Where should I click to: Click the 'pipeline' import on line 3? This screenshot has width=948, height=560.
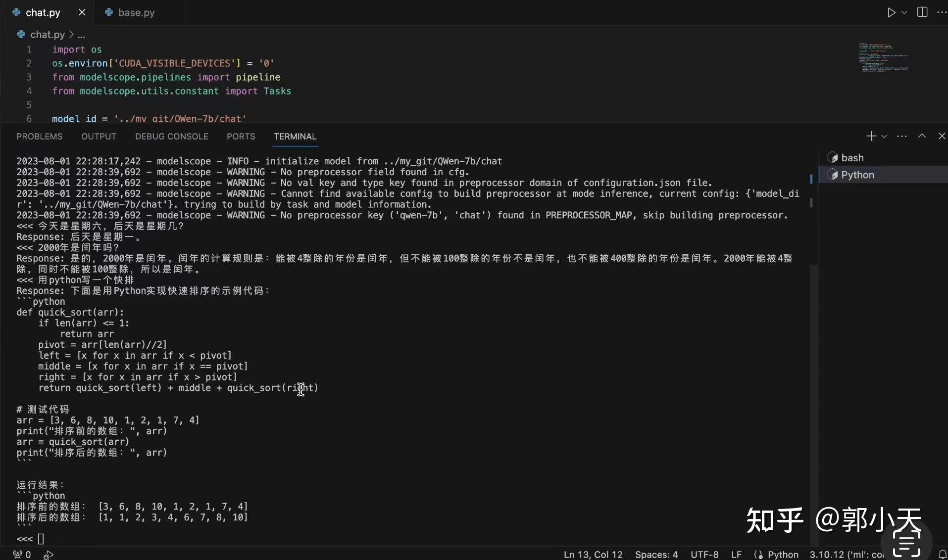tap(258, 77)
